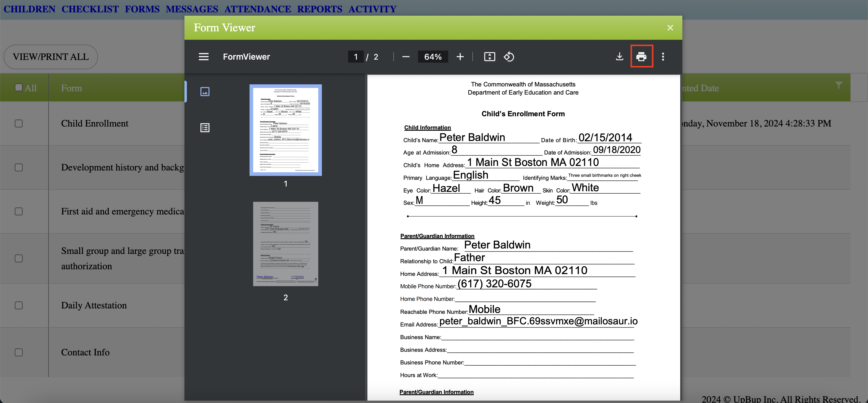Zoom in with the plus icon
Viewport: 868px width, 403px height.
[460, 57]
